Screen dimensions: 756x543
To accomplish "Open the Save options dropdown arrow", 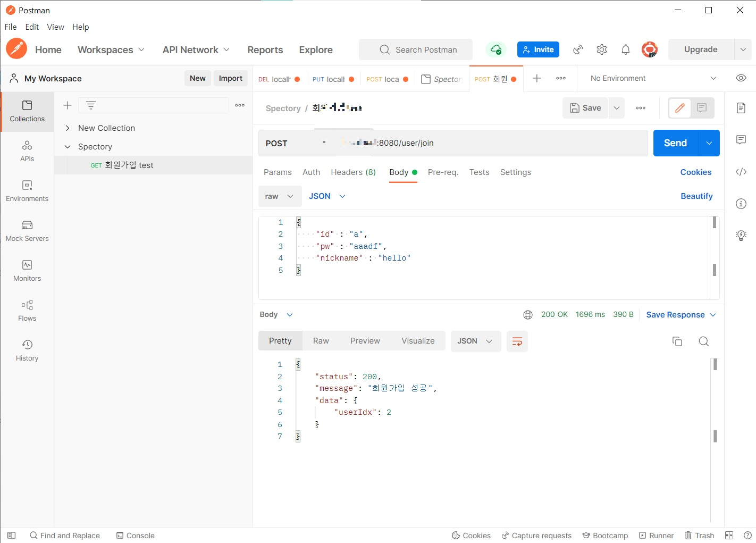I will click(x=617, y=108).
